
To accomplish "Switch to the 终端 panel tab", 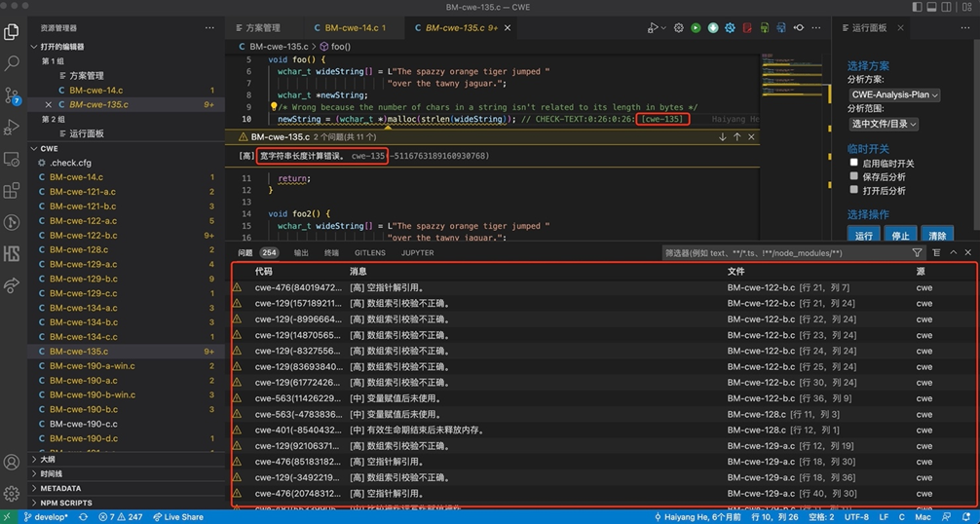I will [x=331, y=253].
